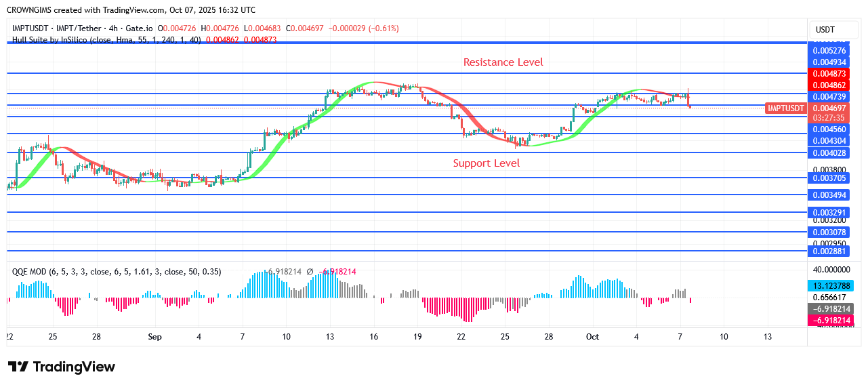Viewport: 868px width, 387px height.
Task: Click the 19 date label on time axis
Action: pyautogui.click(x=417, y=337)
